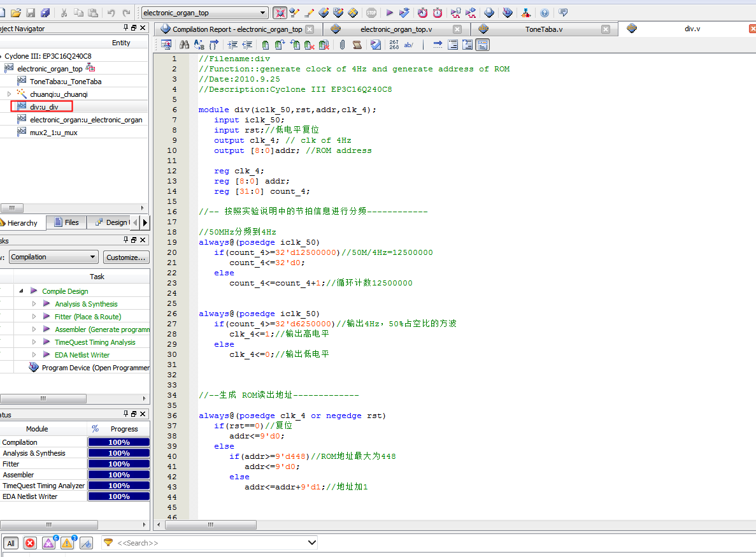Click the Stop Processing icon

pos(371,13)
